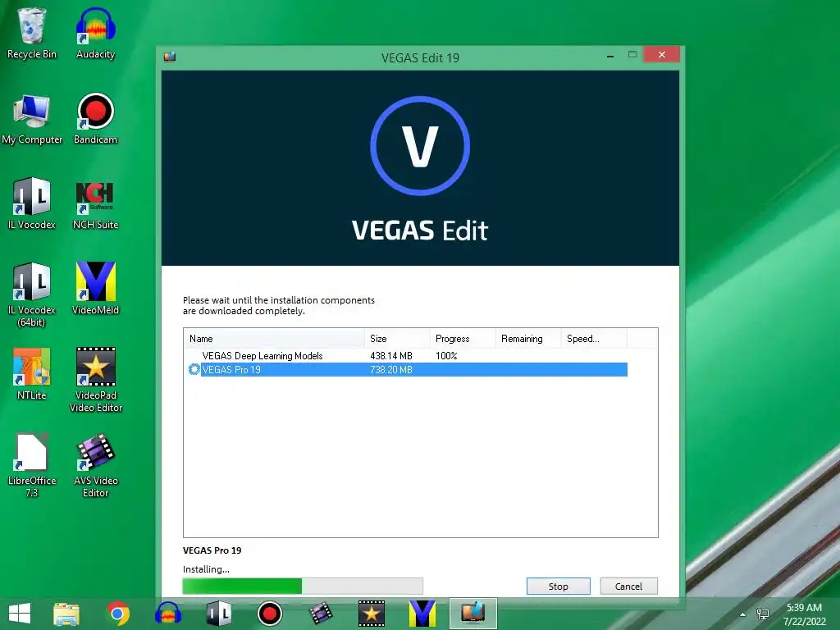Select IL Vocodex (64bit) desktop icon
The image size is (840, 630).
tap(32, 294)
